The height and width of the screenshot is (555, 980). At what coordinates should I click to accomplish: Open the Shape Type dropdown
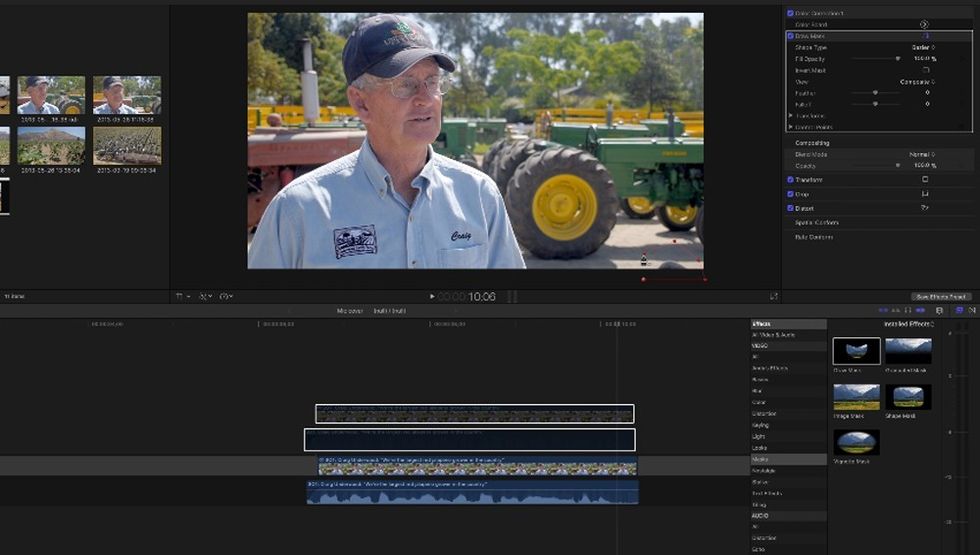point(923,48)
